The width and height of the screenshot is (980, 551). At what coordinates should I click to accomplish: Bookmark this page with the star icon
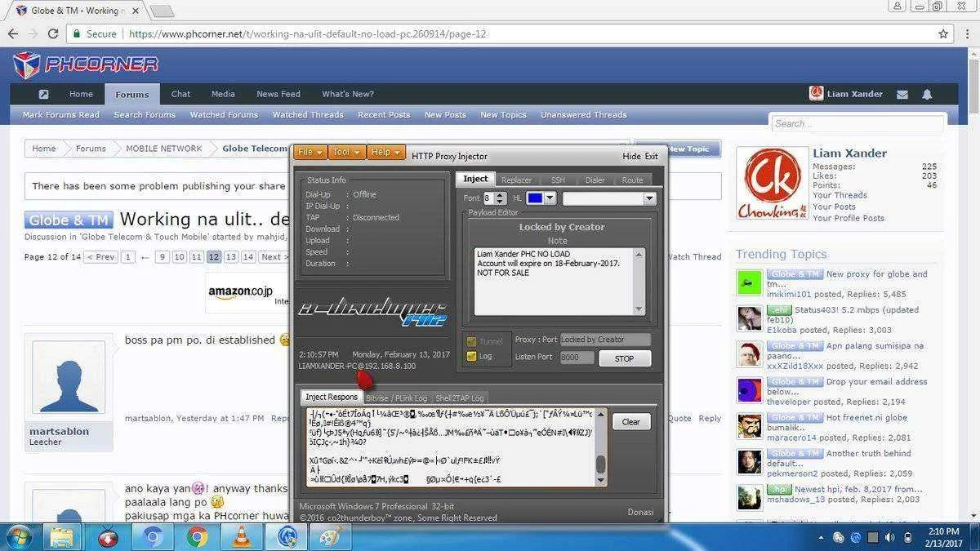pyautogui.click(x=943, y=34)
